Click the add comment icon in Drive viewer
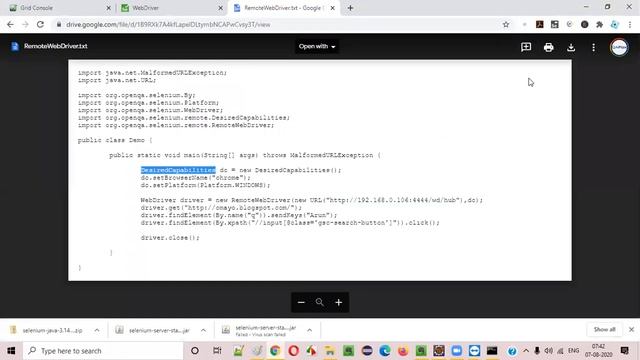640x360 pixels. 526,47
